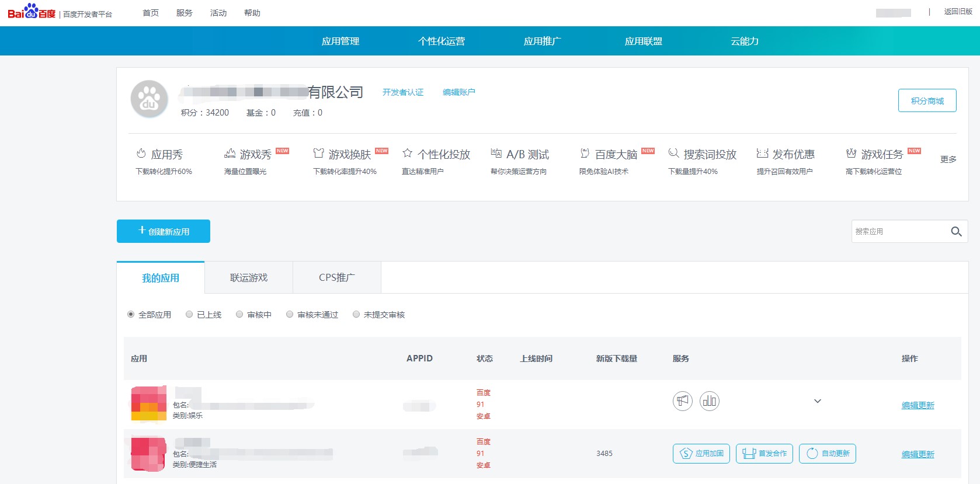The width and height of the screenshot is (980, 484).
Task: Select the 全部应用 radio button
Action: [131, 314]
